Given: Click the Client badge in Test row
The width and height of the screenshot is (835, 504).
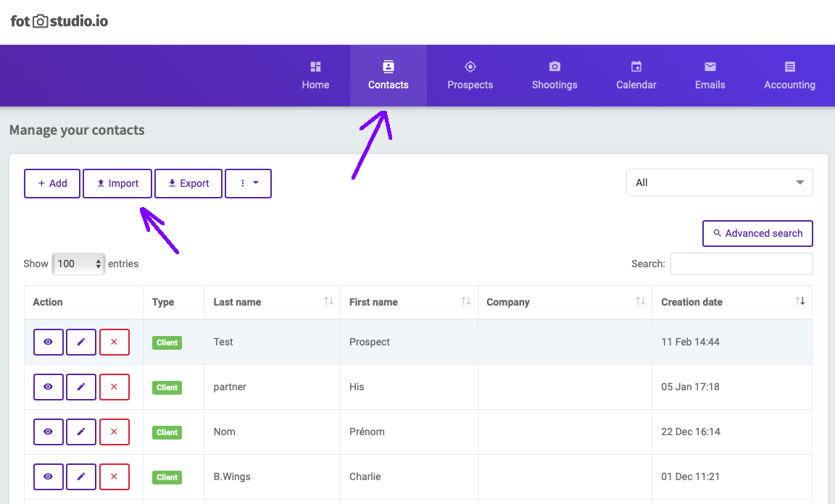Looking at the screenshot, I should click(167, 343).
